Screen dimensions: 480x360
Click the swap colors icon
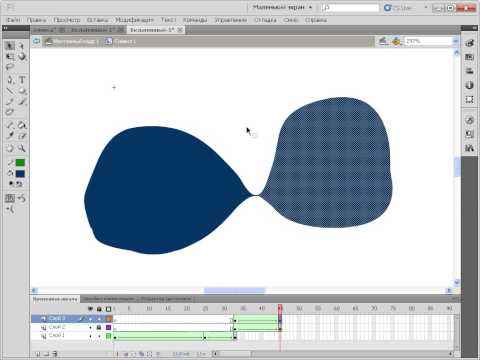pos(20,184)
